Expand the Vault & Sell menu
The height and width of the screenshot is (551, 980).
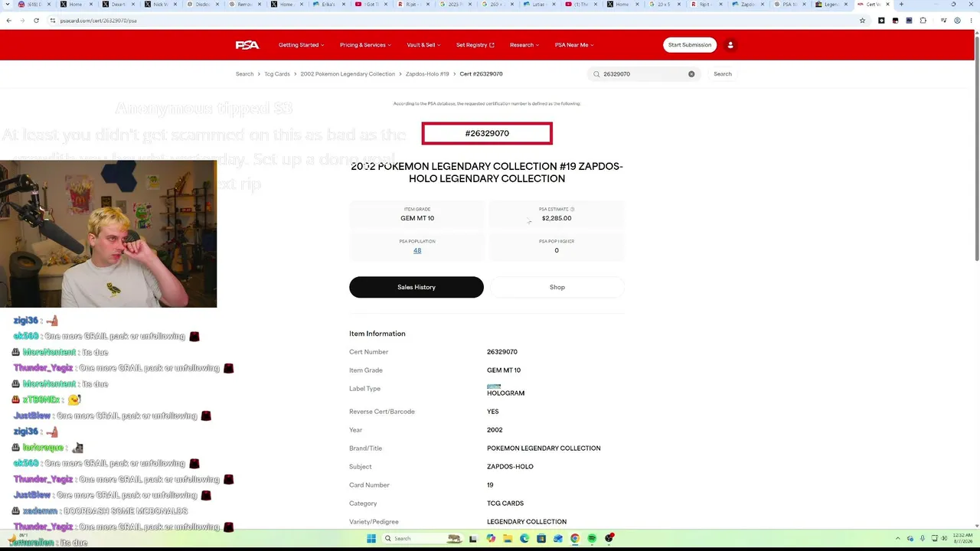(423, 45)
